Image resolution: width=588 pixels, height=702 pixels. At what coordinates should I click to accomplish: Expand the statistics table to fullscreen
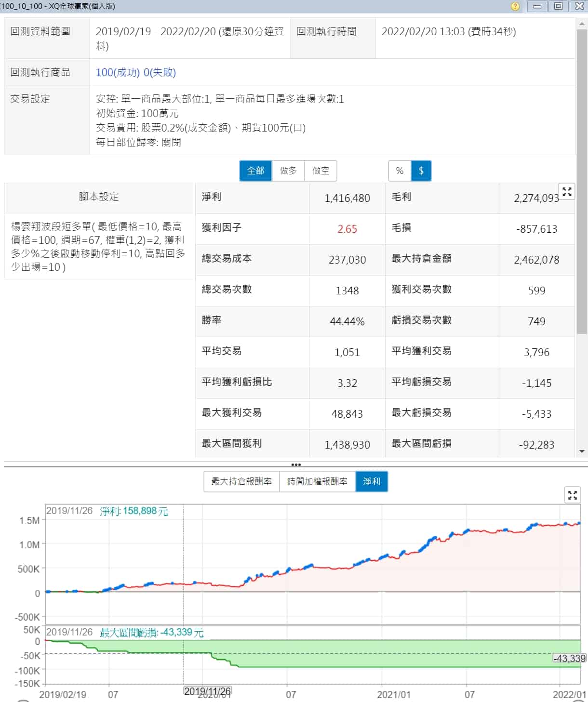tap(567, 192)
